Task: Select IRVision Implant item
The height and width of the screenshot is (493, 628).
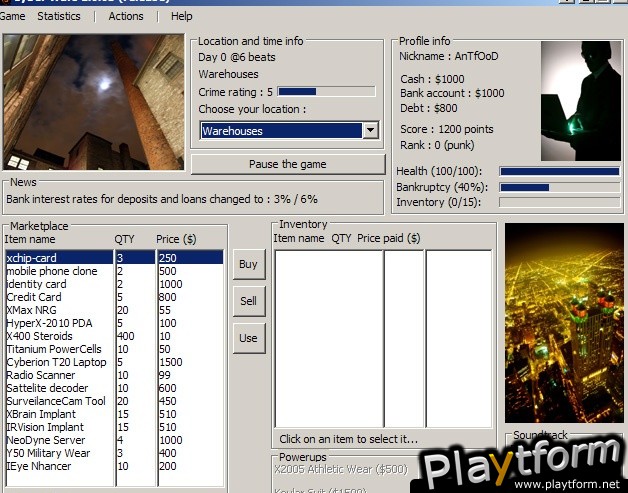Action: pos(59,427)
